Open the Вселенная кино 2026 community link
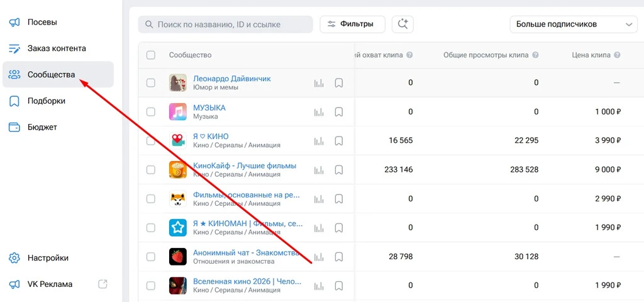 (247, 282)
